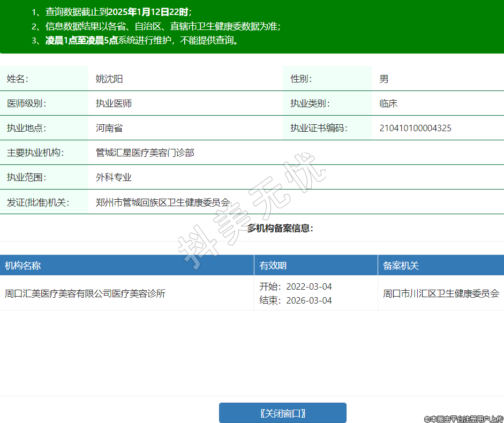Click the 姓名 field label
Image resolution: width=504 pixels, height=423 pixels.
[x=18, y=79]
